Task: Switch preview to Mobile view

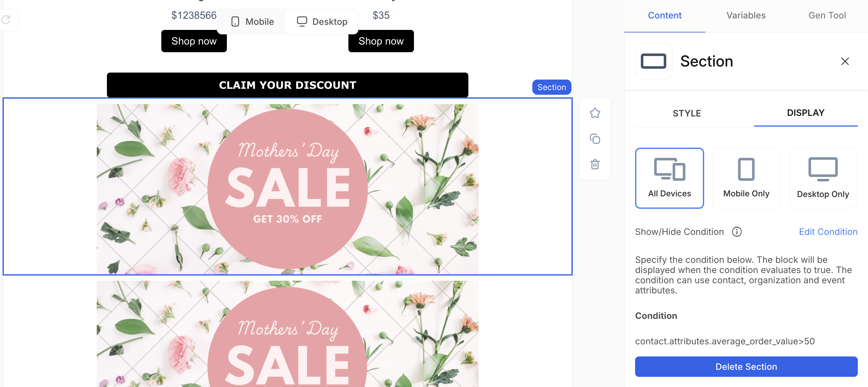Action: 252,22
